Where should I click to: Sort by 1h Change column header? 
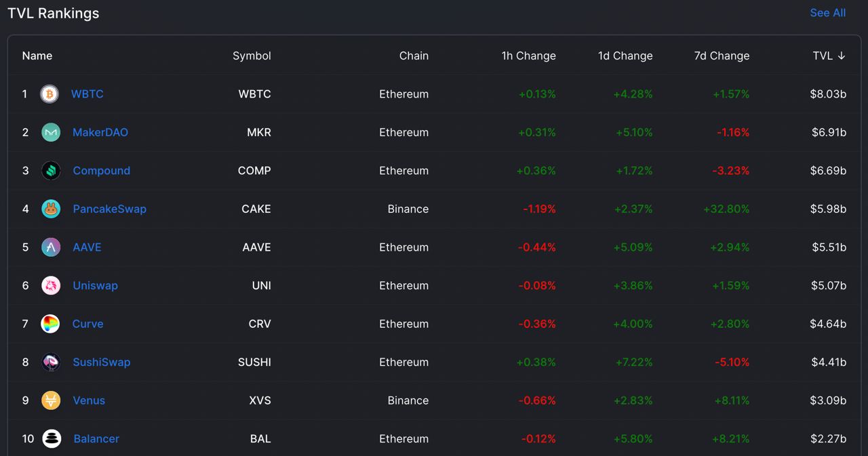[x=528, y=56]
